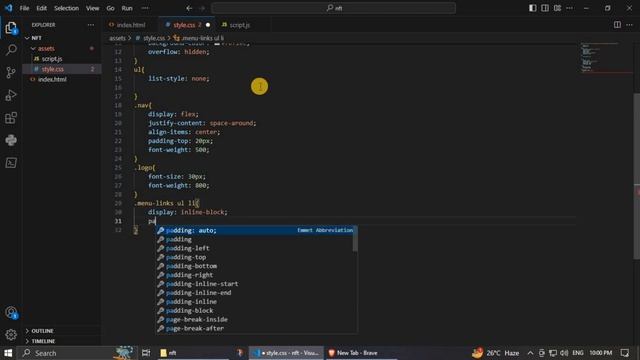Viewport: 640px width, 360px height.
Task: Click the suggestion list scrollbar
Action: pos(355,239)
